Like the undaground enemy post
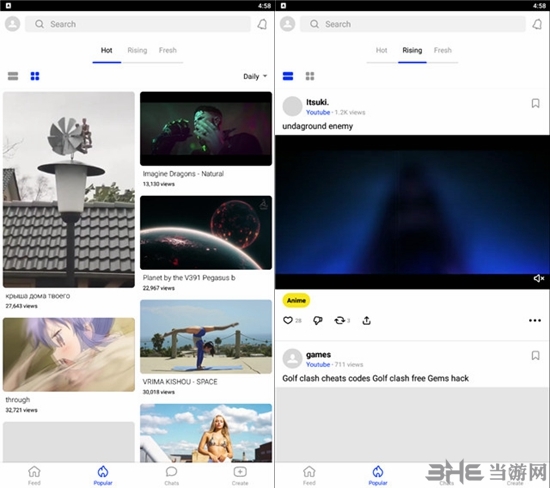Screen dimensions: 550x488 click(x=288, y=320)
